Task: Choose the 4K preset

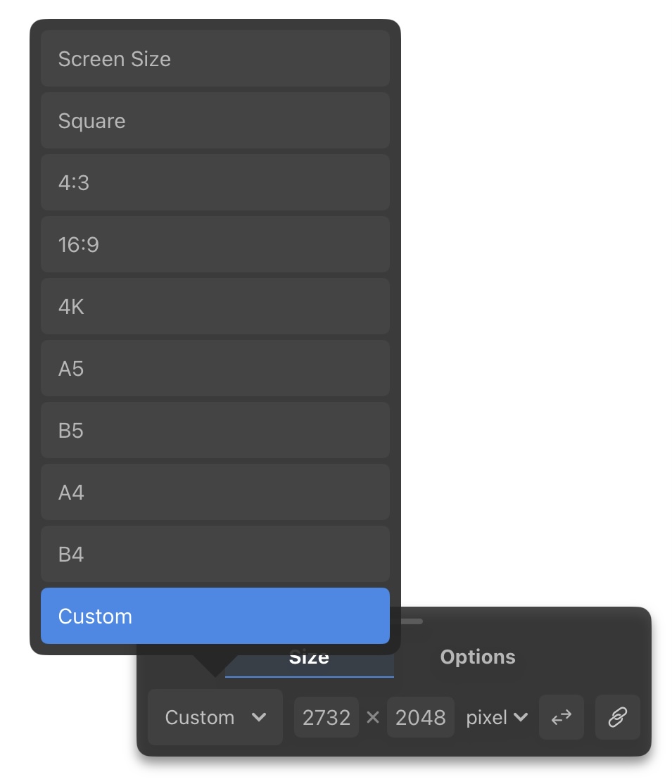Action: (x=215, y=307)
